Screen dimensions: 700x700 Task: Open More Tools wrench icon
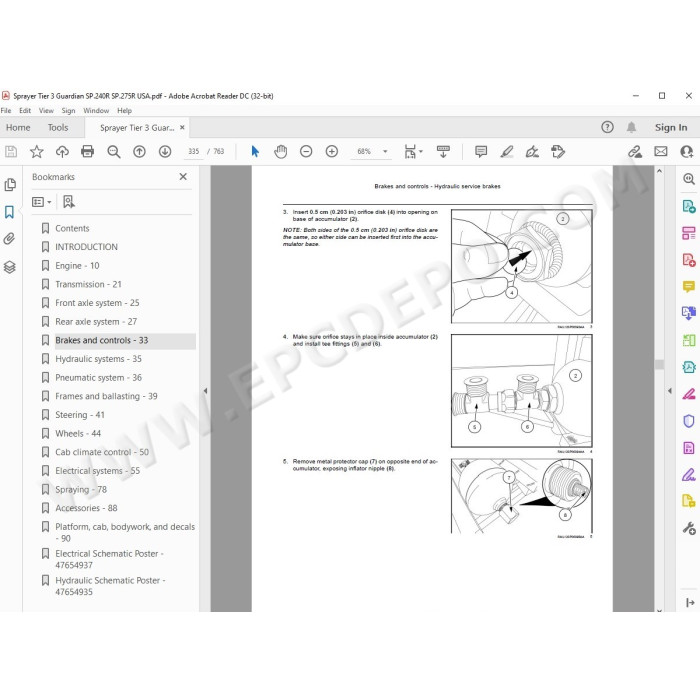coord(689,529)
